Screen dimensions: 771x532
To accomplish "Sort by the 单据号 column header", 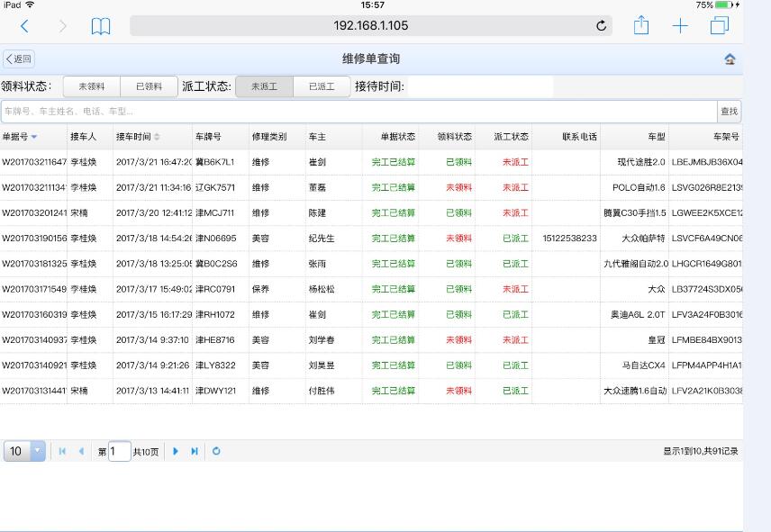I will (20, 137).
